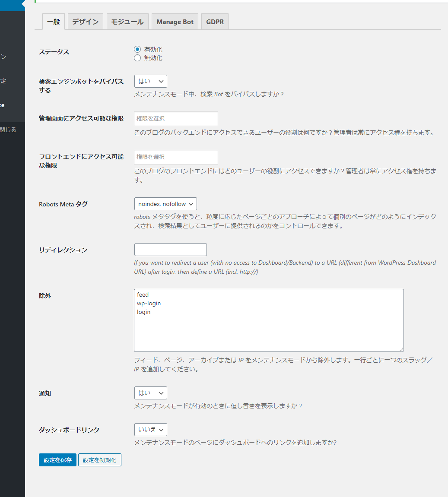Collapse the sidebar with the 閉じる item

(x=9, y=130)
